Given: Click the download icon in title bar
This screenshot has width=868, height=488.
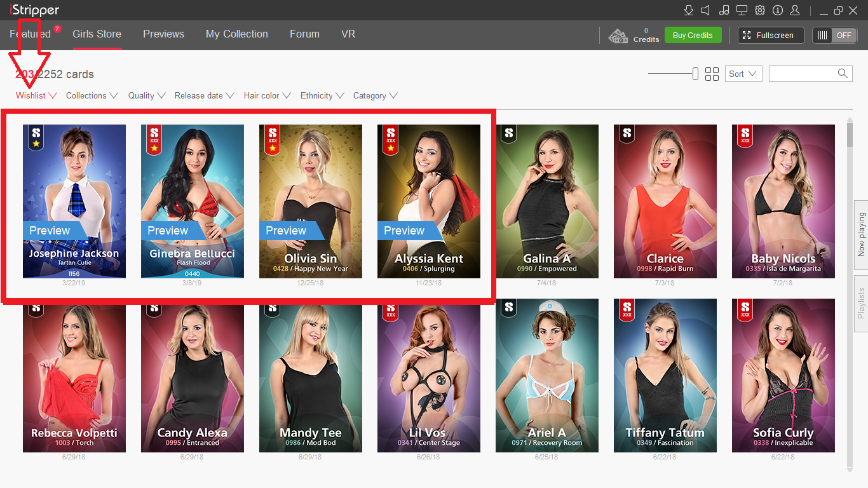Looking at the screenshot, I should click(x=688, y=10).
